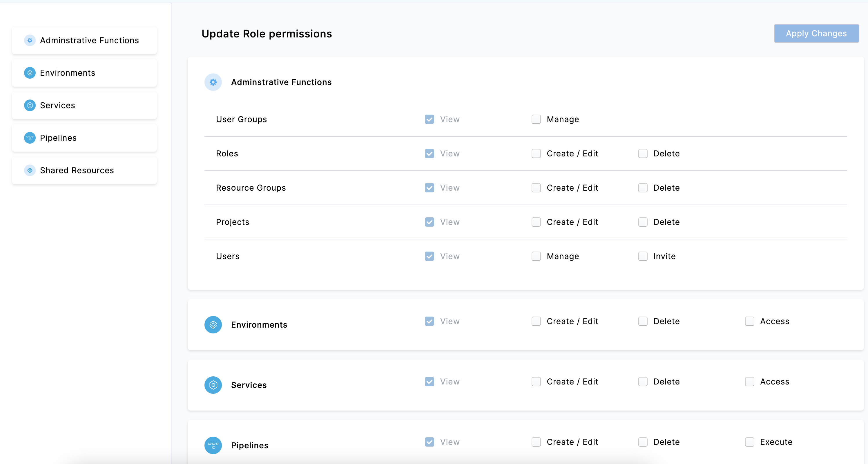868x464 pixels.
Task: Click the Pipelines icon in the sidebar
Action: (30, 138)
